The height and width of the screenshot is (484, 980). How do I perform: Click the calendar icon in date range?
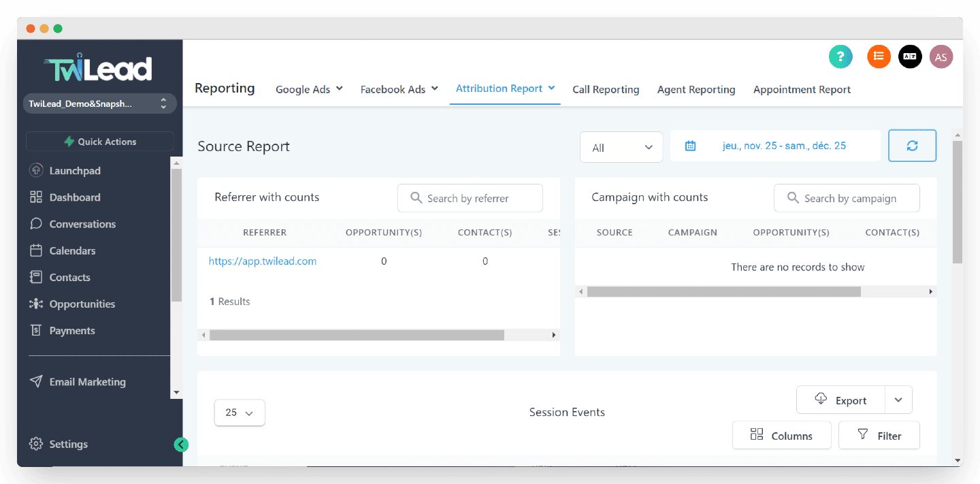tap(690, 146)
